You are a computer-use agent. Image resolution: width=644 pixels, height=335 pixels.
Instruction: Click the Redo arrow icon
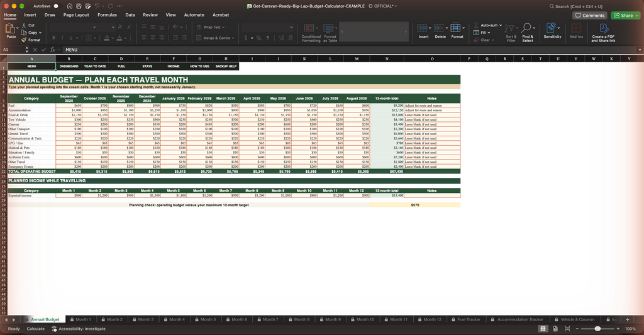click(x=110, y=6)
